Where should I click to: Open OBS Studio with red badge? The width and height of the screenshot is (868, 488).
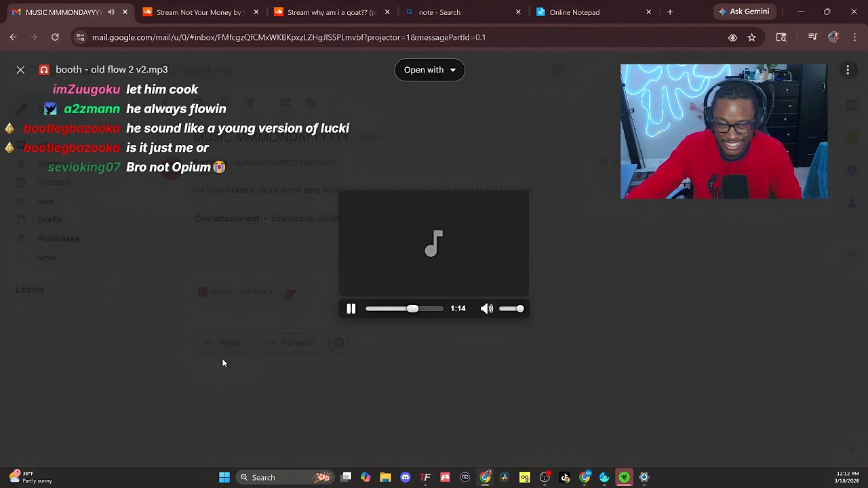[x=545, y=477]
